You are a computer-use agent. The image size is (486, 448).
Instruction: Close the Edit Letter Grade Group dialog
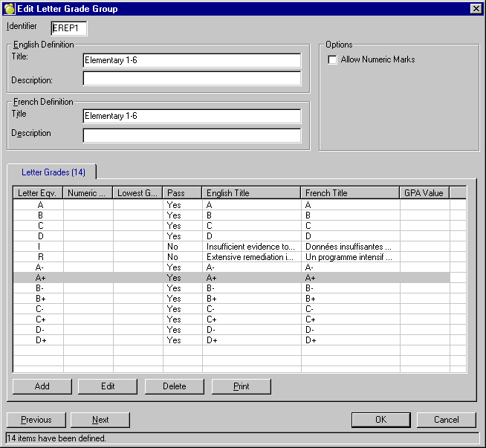(x=476, y=8)
